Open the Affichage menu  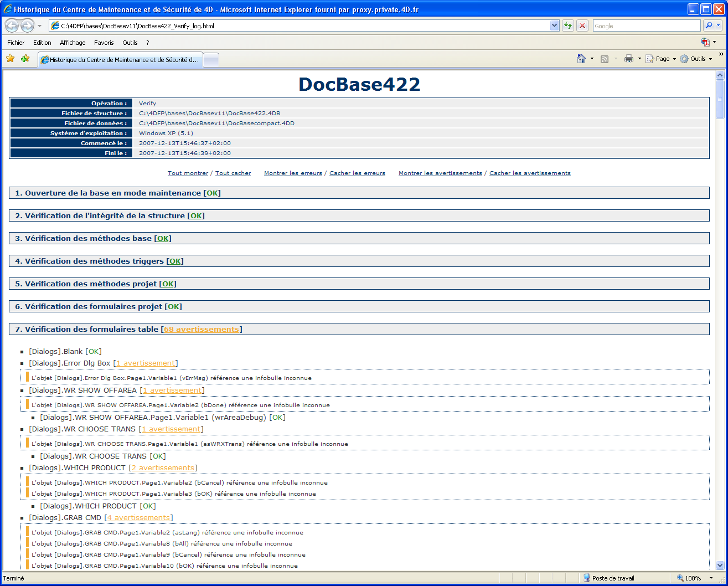pyautogui.click(x=73, y=43)
